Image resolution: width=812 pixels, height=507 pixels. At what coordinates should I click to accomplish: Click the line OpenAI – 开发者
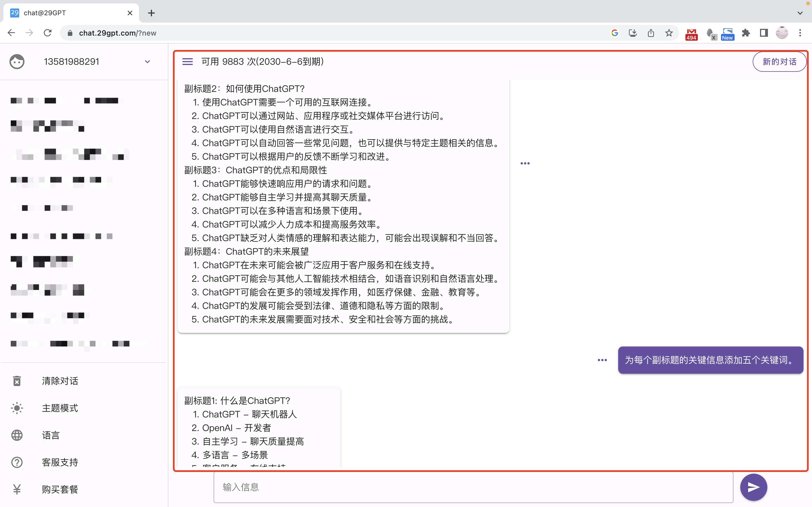click(x=236, y=428)
